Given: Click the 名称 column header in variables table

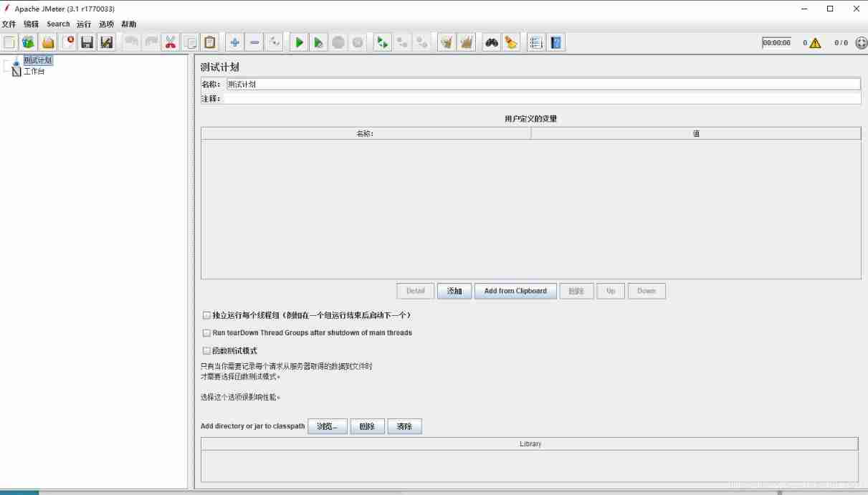Looking at the screenshot, I should pyautogui.click(x=366, y=133).
